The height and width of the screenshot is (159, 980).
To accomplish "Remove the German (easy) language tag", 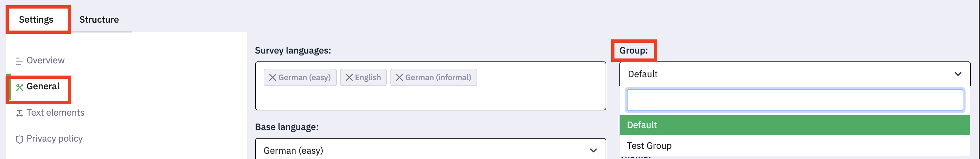I will tap(273, 78).
